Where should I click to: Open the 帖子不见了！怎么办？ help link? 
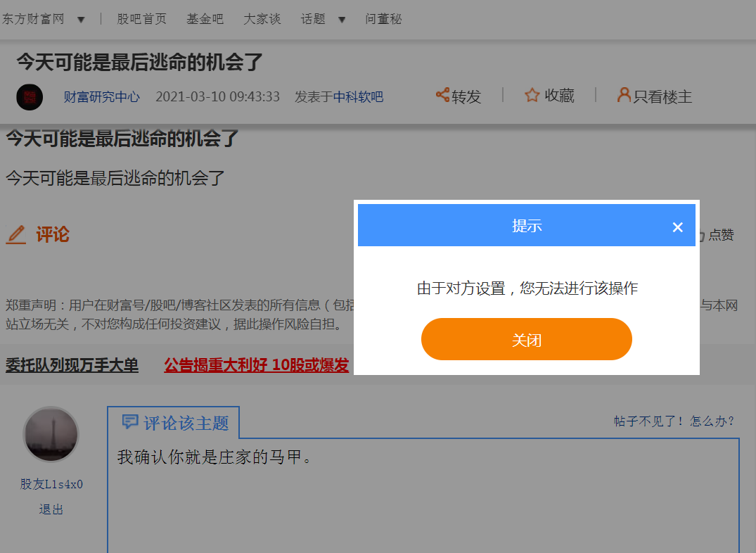click(x=674, y=421)
